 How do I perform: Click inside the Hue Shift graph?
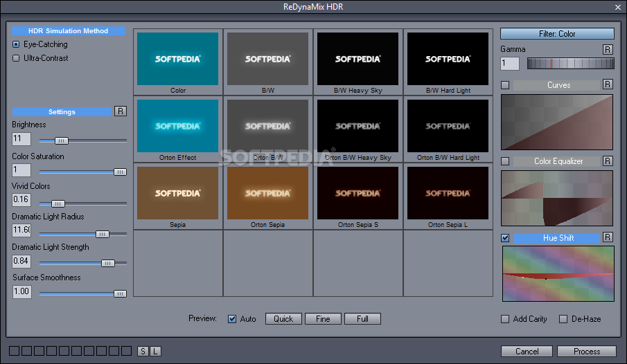tap(558, 274)
